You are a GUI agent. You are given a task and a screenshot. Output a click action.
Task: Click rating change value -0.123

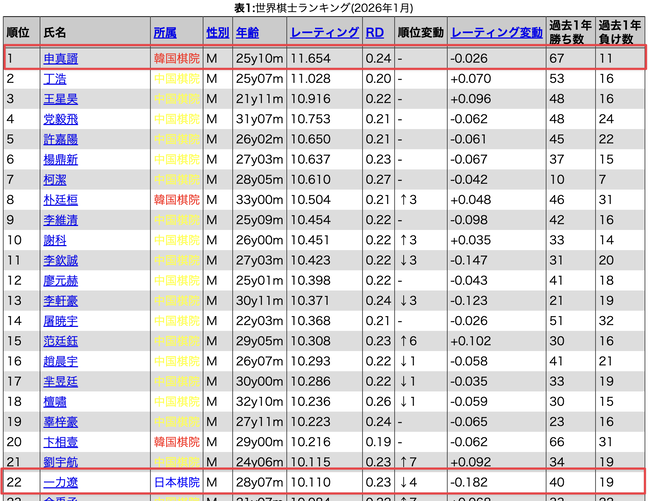point(469,301)
